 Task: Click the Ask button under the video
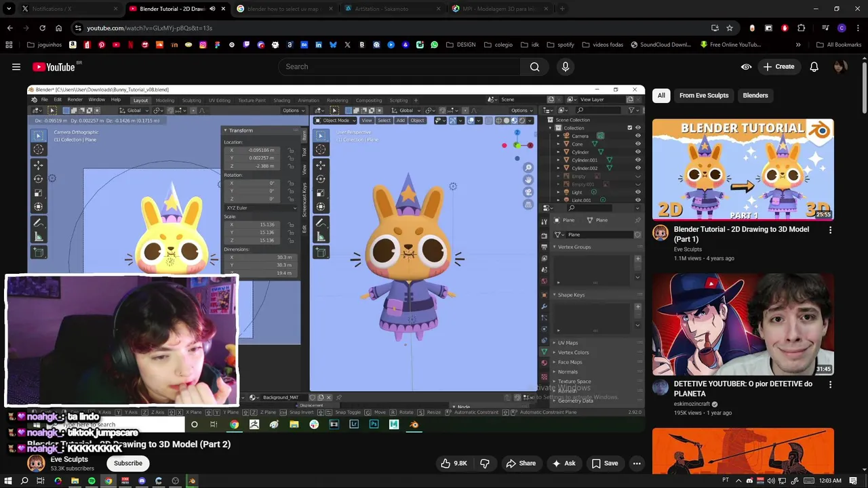click(564, 464)
